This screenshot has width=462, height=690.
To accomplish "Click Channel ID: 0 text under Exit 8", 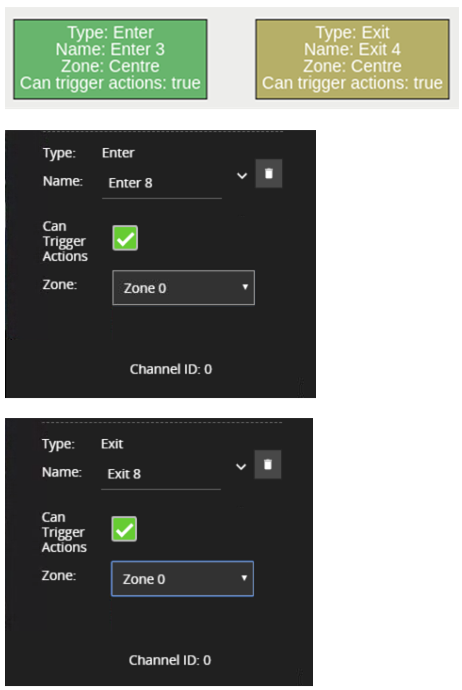I will coord(170,660).
